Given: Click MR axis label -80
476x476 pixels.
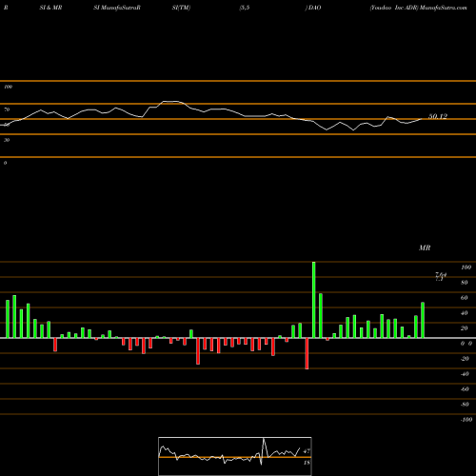Looking at the screenshot, I should pyautogui.click(x=465, y=405).
